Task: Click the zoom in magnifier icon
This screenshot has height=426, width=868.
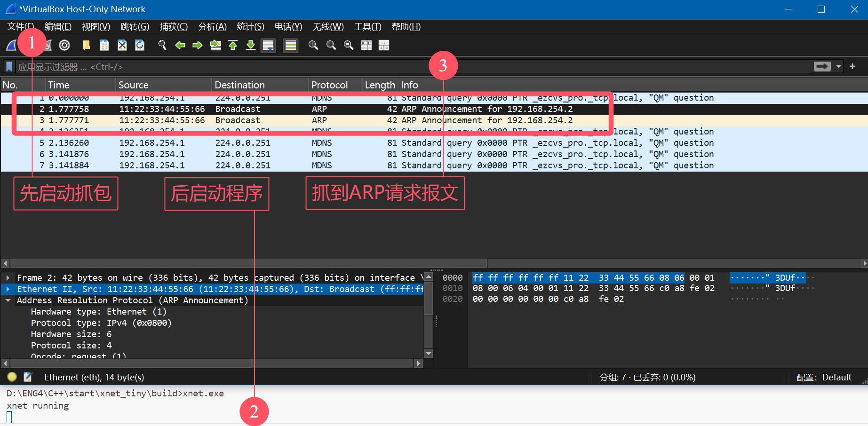Action: point(313,45)
